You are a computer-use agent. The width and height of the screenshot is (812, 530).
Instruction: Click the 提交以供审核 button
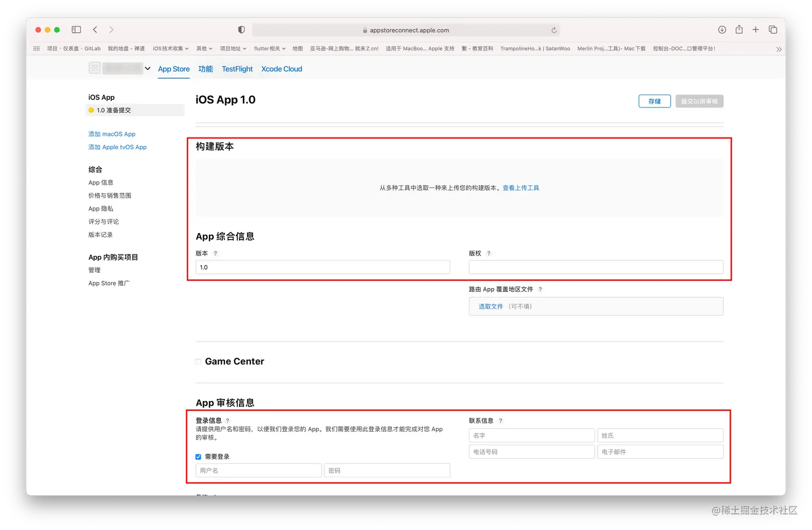coord(699,101)
